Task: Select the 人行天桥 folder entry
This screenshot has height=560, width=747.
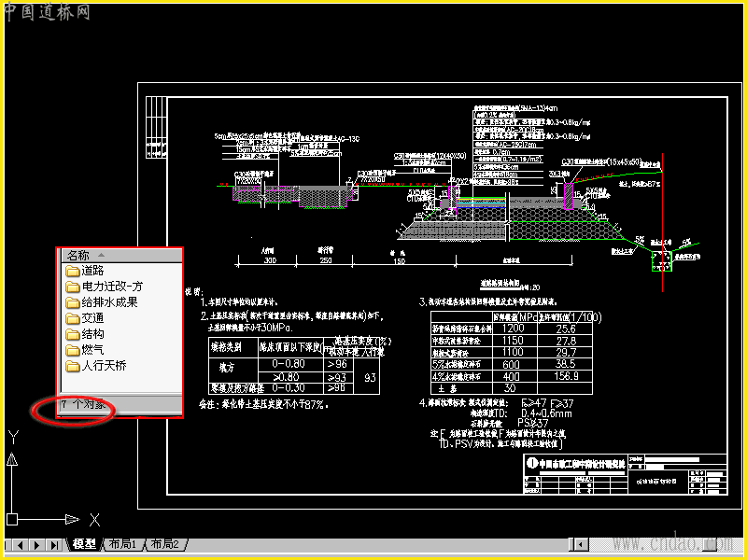Action: point(96,366)
